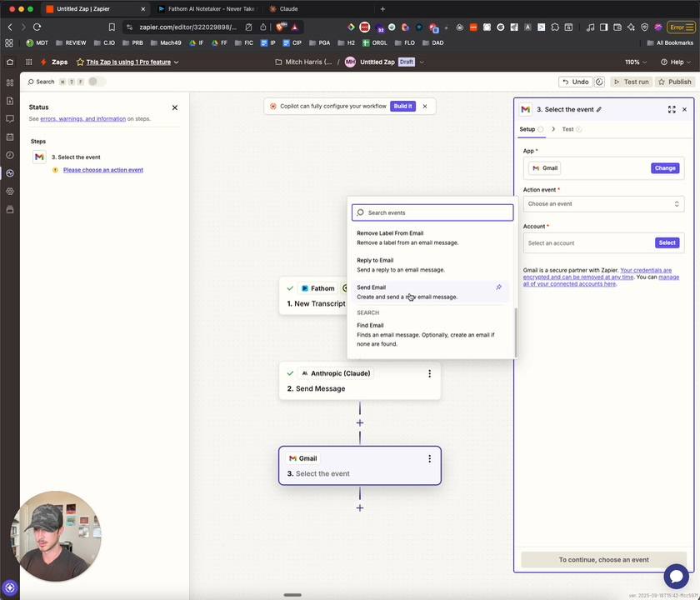Open the version history clock icon

tap(599, 82)
